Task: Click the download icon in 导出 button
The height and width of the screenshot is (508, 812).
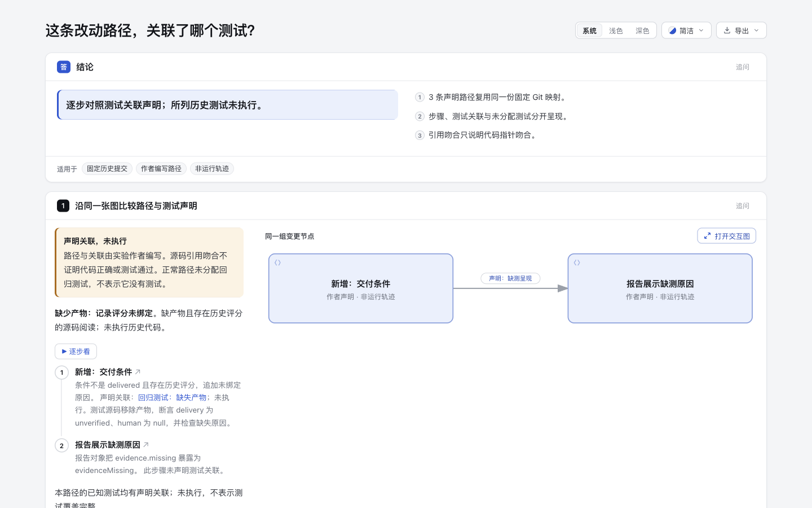Action: (x=727, y=30)
